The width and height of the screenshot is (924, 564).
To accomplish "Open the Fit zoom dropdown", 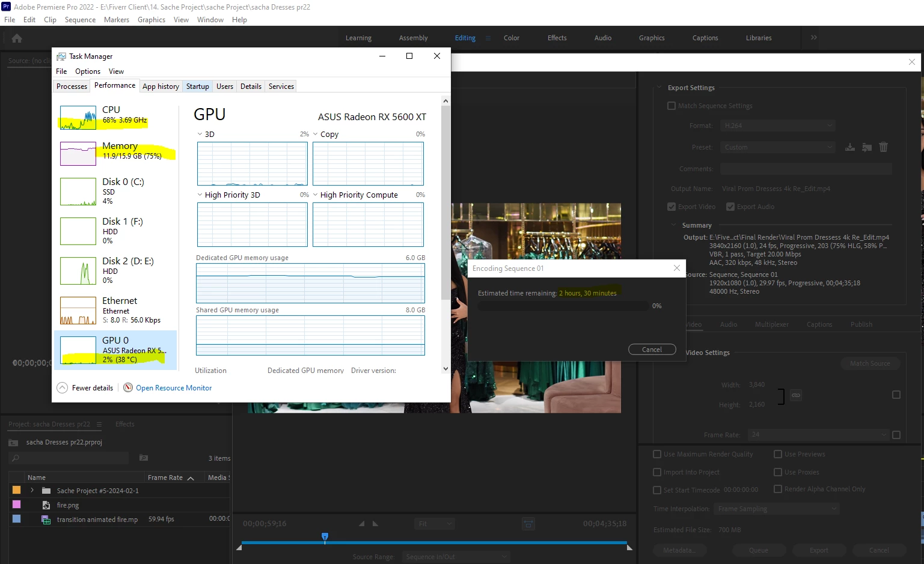I will click(434, 524).
